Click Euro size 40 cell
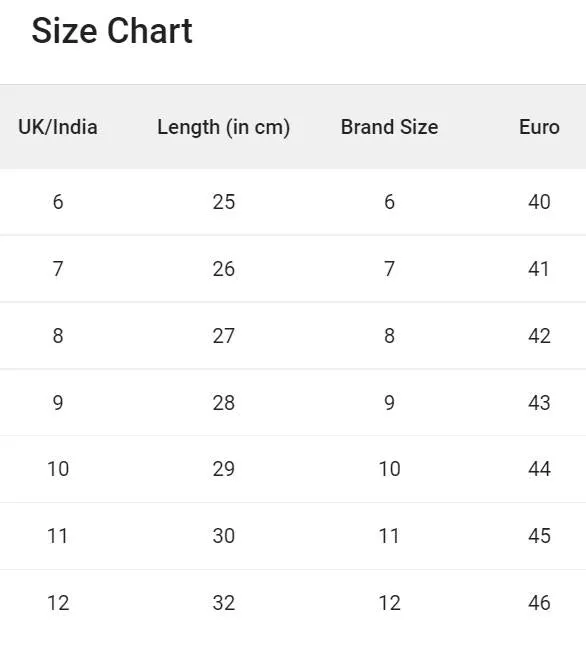The image size is (586, 667). pos(539,202)
